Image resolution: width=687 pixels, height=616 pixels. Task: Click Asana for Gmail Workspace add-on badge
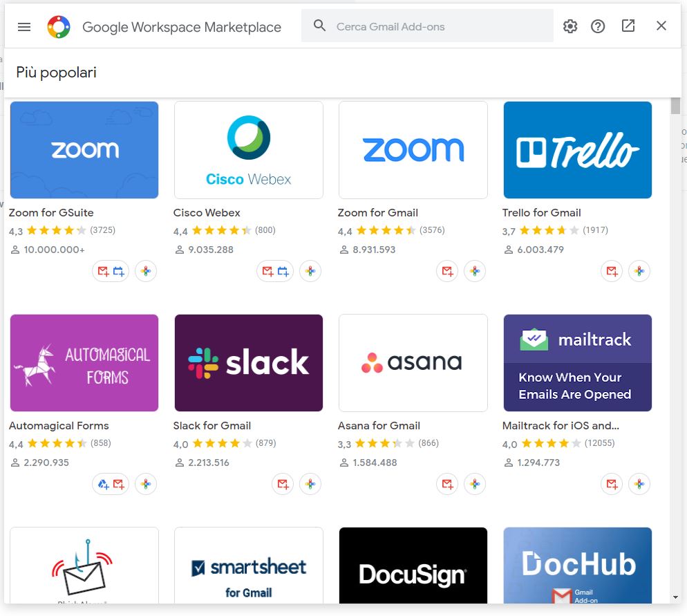click(x=475, y=484)
